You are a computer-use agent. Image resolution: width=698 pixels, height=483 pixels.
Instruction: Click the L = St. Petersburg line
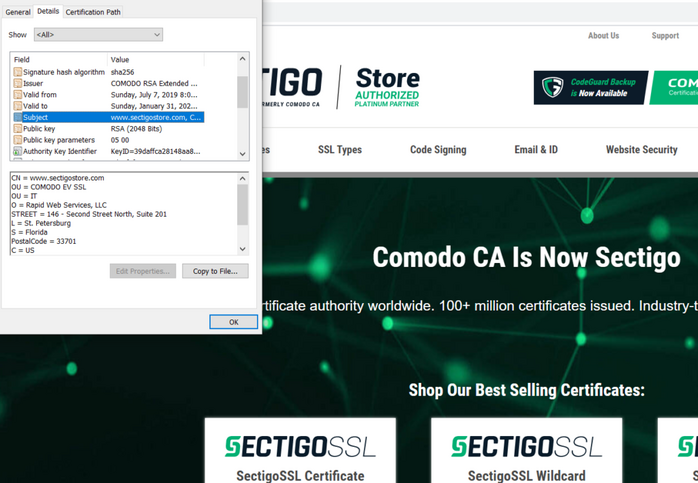[x=41, y=223]
